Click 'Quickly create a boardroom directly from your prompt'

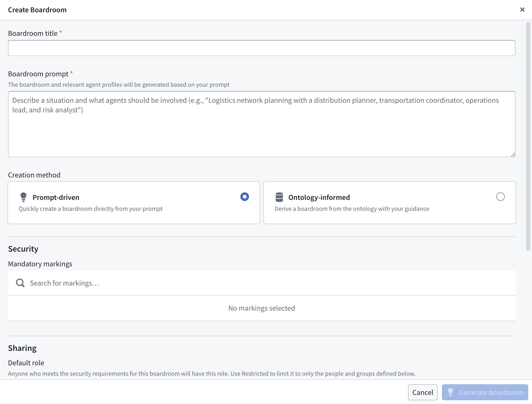point(91,209)
